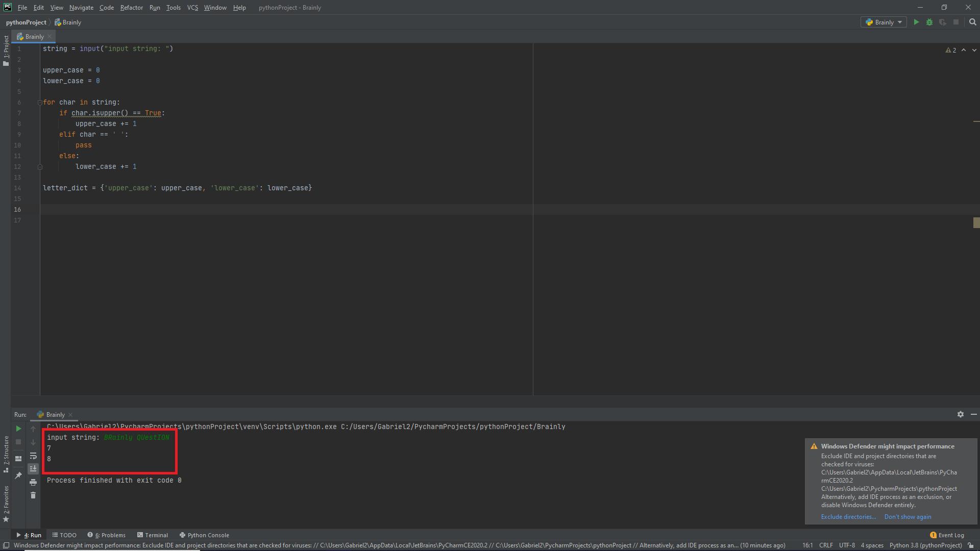
Task: Rerun Brainly from Run panel sidebar
Action: pos(18,429)
